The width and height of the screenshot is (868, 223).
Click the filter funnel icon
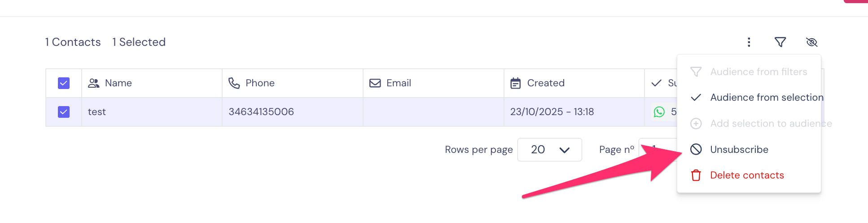[780, 42]
